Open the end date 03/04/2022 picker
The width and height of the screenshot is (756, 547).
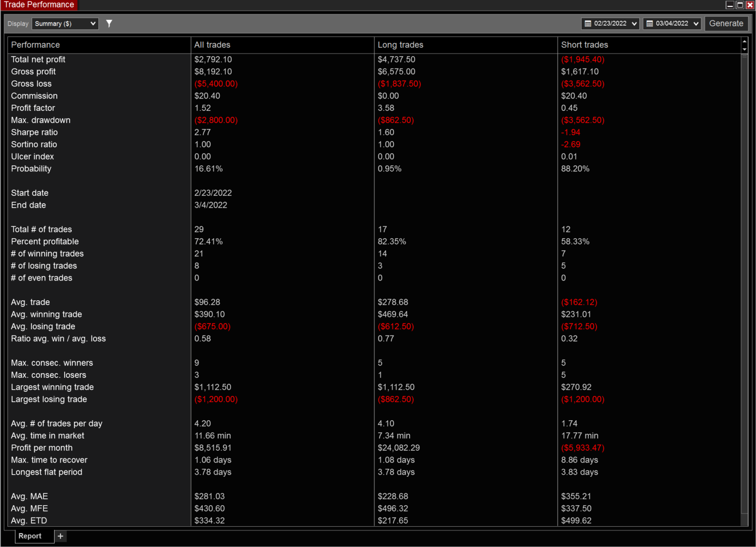tap(672, 24)
